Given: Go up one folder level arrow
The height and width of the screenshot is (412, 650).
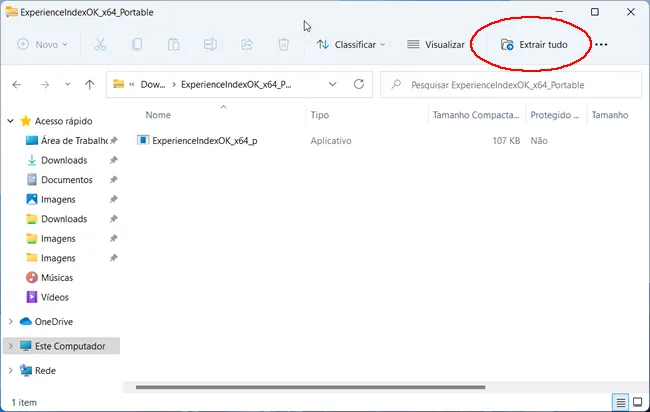Looking at the screenshot, I should pos(90,85).
